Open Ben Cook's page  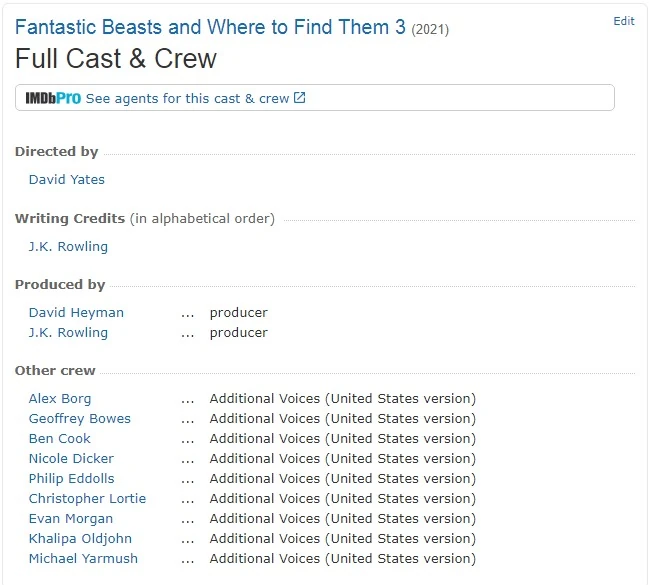click(59, 439)
